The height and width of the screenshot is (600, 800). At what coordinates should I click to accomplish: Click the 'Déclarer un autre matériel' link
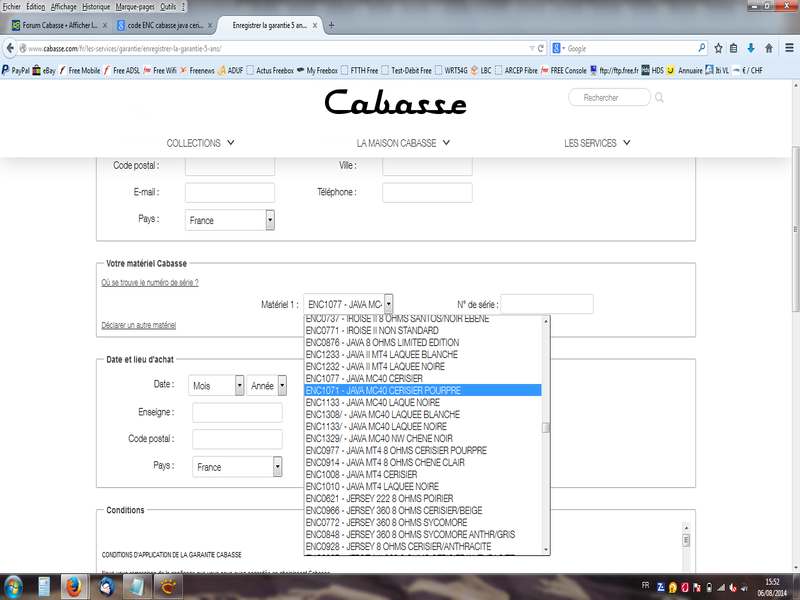pyautogui.click(x=138, y=325)
